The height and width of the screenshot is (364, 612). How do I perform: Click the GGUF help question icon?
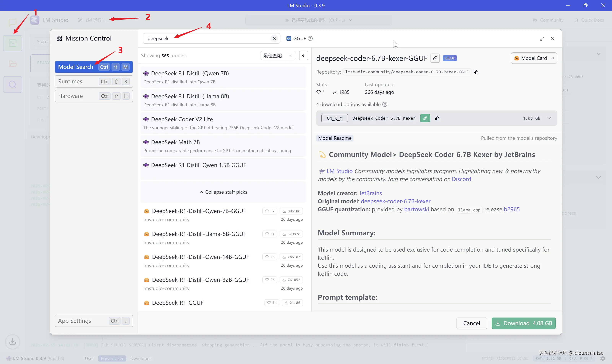(x=310, y=38)
